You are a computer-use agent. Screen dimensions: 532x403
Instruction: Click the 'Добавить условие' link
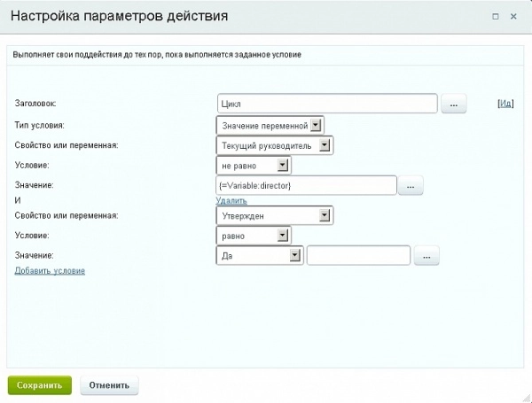pos(50,270)
